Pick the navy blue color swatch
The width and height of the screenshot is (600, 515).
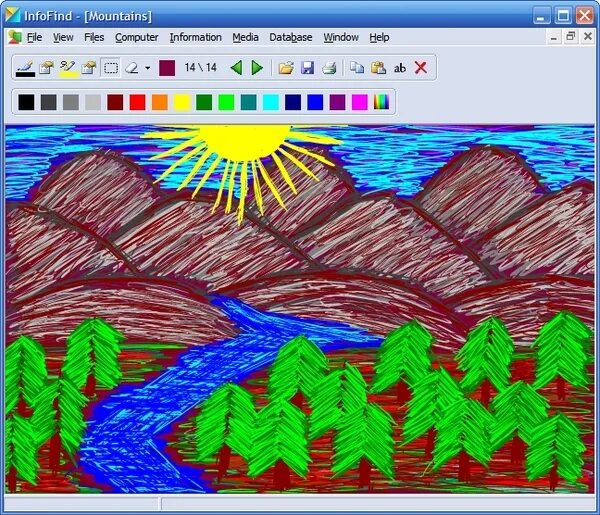click(x=293, y=102)
